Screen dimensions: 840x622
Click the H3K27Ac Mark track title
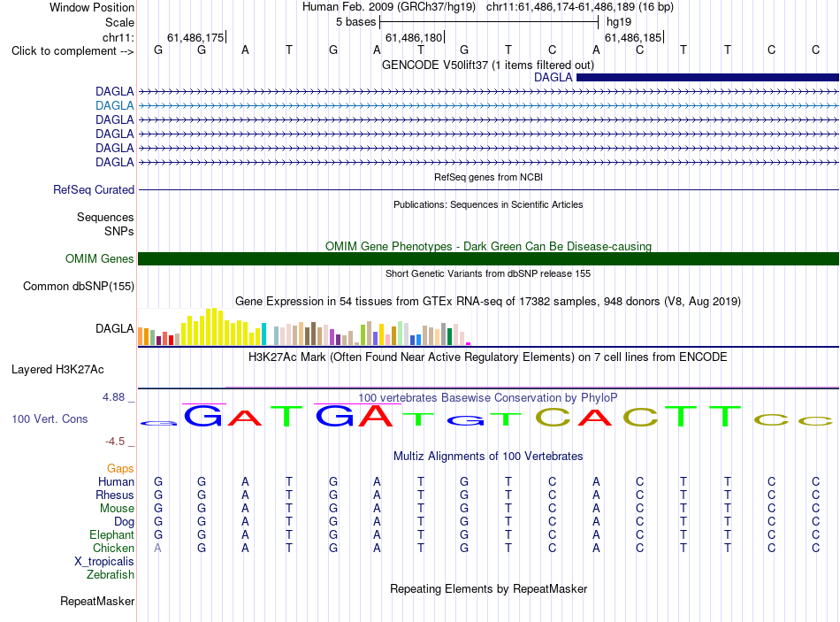[x=488, y=357]
